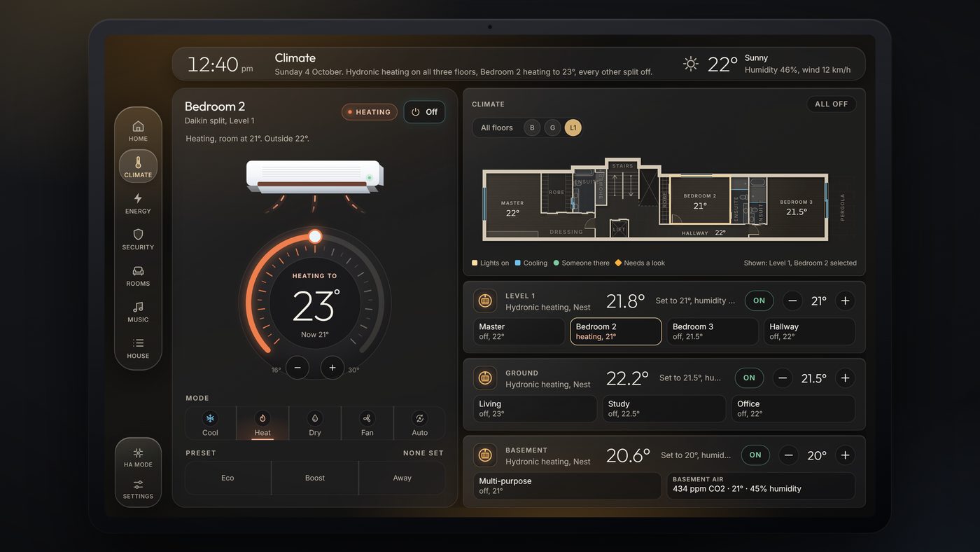Open the Security shield section
This screenshot has width=980, height=552.
(x=138, y=239)
